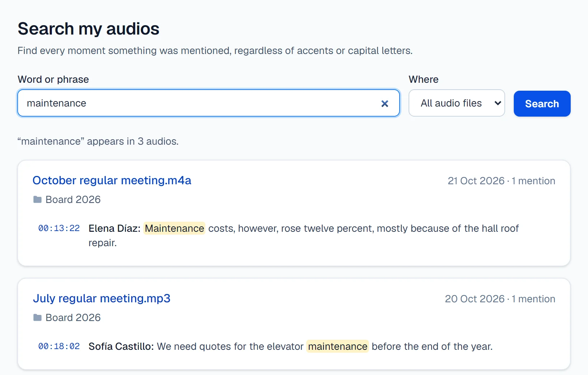Click the Search my audios heading

(x=89, y=29)
